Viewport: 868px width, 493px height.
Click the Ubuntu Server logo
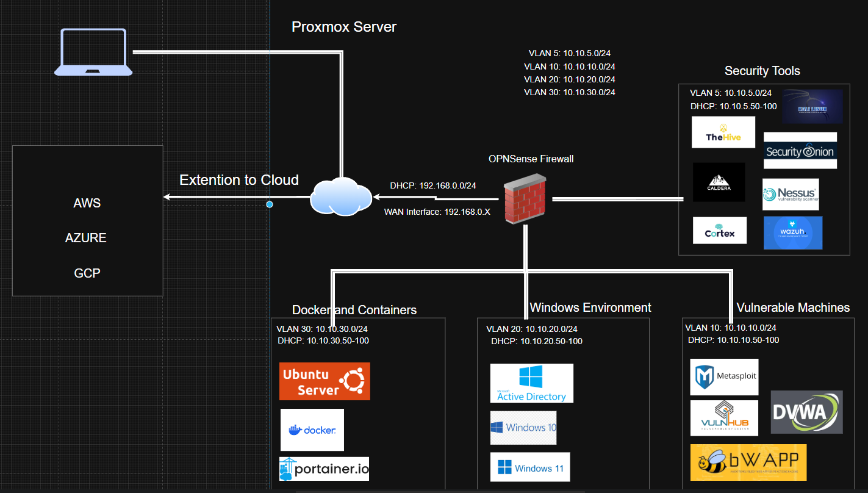pyautogui.click(x=325, y=381)
